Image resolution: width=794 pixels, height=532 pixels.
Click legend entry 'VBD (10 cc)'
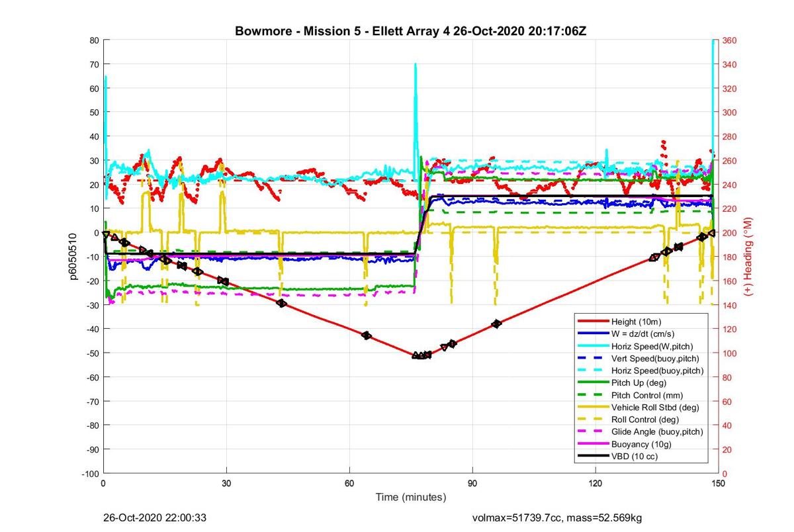pos(633,457)
